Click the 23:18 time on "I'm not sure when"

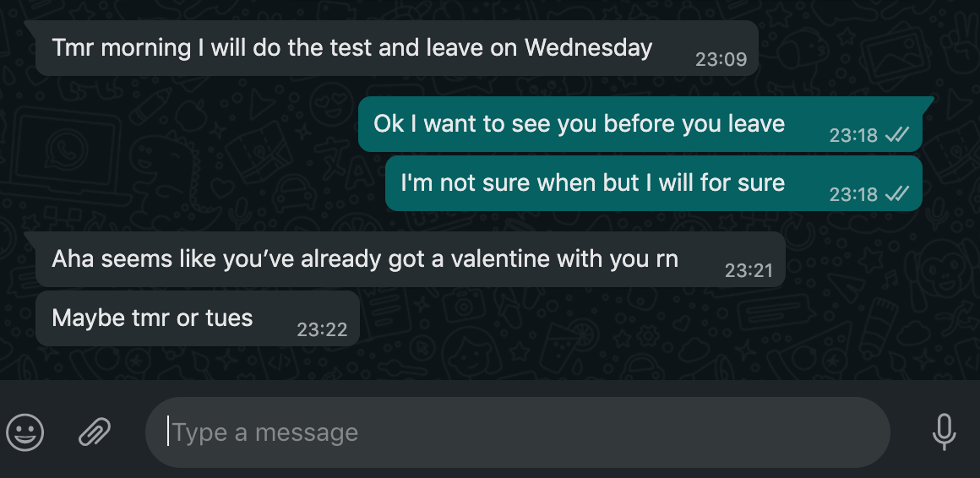[854, 194]
